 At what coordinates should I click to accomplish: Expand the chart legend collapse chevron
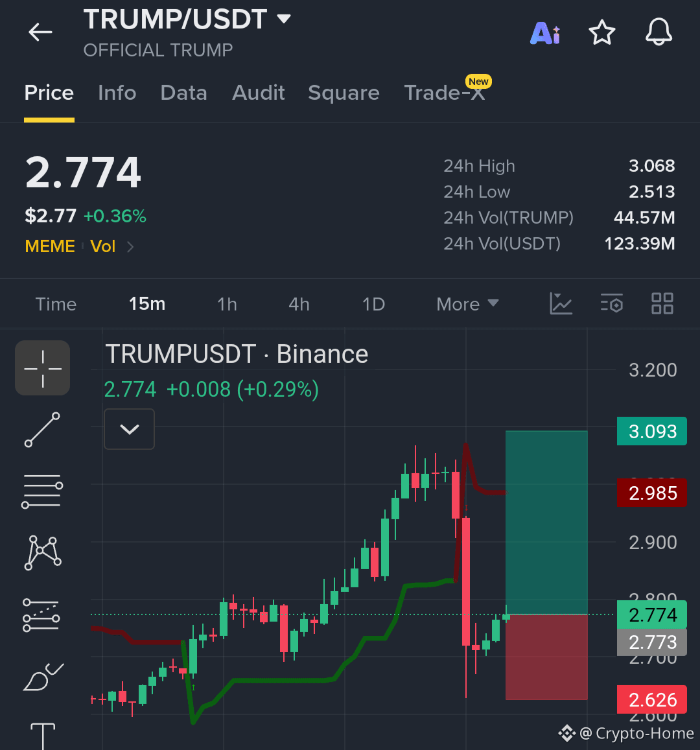(x=130, y=429)
